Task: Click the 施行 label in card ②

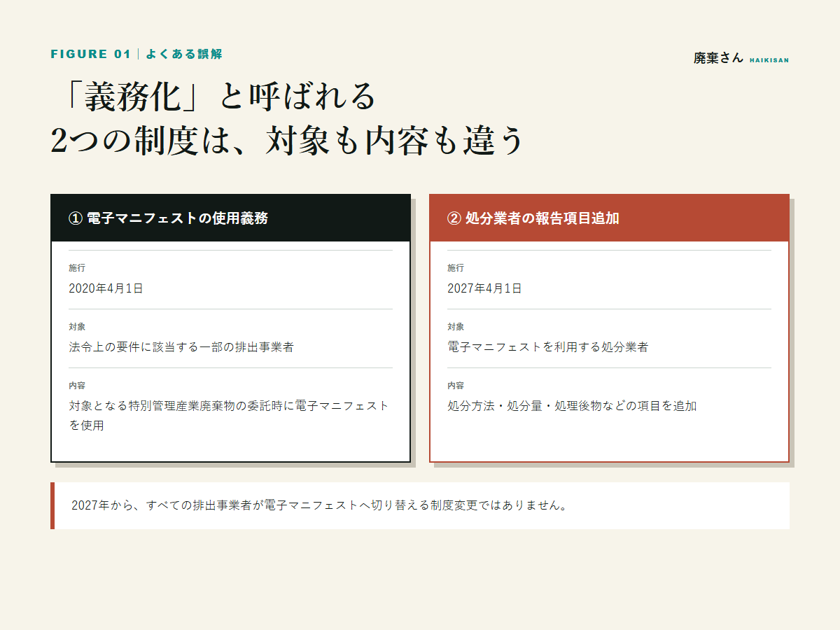Action: [x=456, y=268]
